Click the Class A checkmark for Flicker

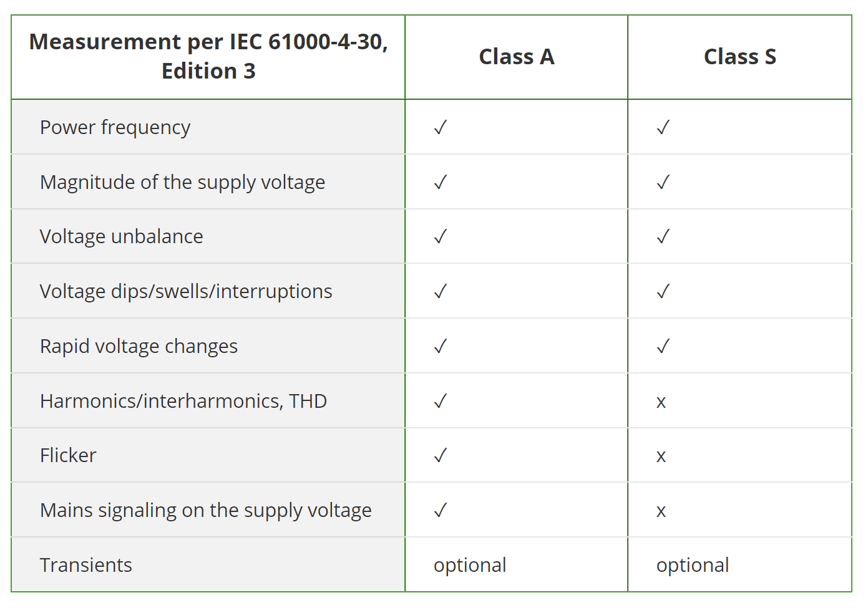coord(441,456)
